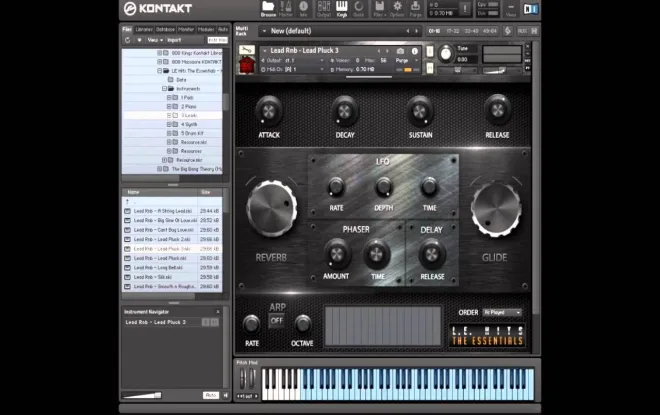Click the Attack knob

(269, 111)
